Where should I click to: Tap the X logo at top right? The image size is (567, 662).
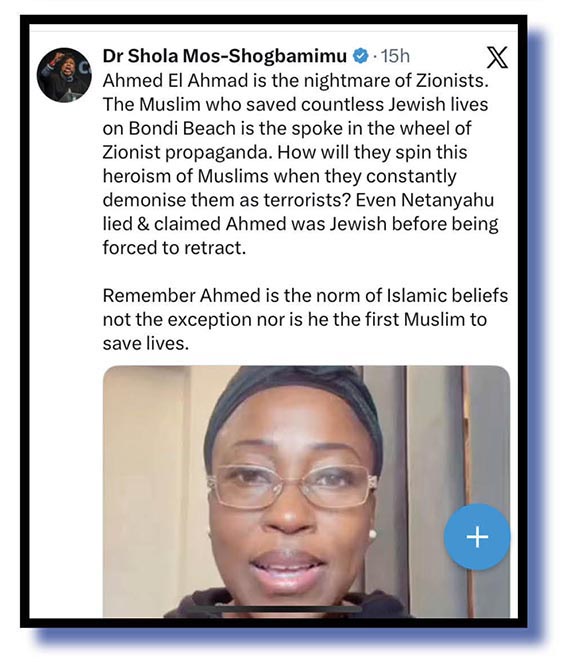(x=497, y=57)
